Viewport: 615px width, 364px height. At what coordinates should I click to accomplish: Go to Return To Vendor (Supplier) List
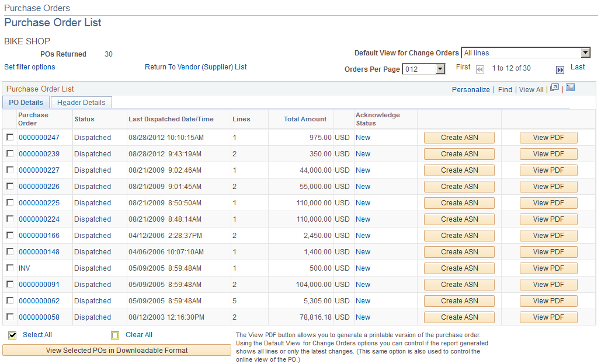(x=196, y=66)
